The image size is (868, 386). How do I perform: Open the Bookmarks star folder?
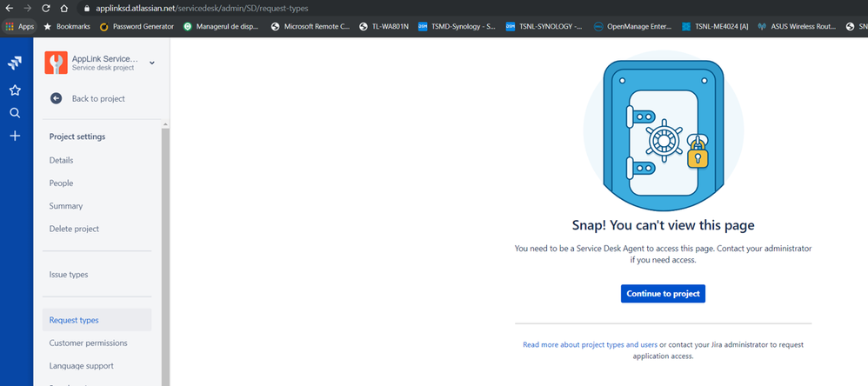(66, 26)
